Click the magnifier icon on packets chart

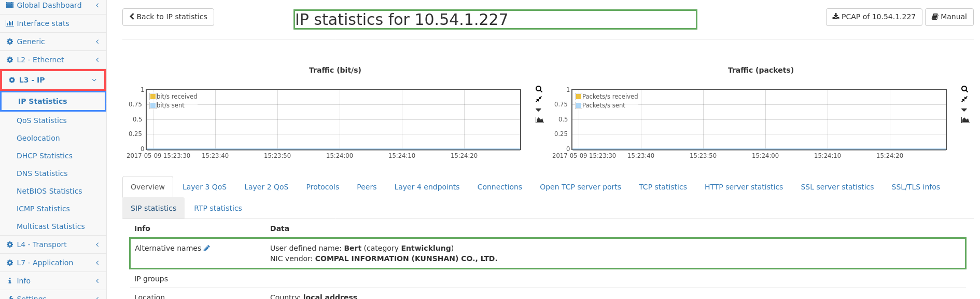click(964, 89)
